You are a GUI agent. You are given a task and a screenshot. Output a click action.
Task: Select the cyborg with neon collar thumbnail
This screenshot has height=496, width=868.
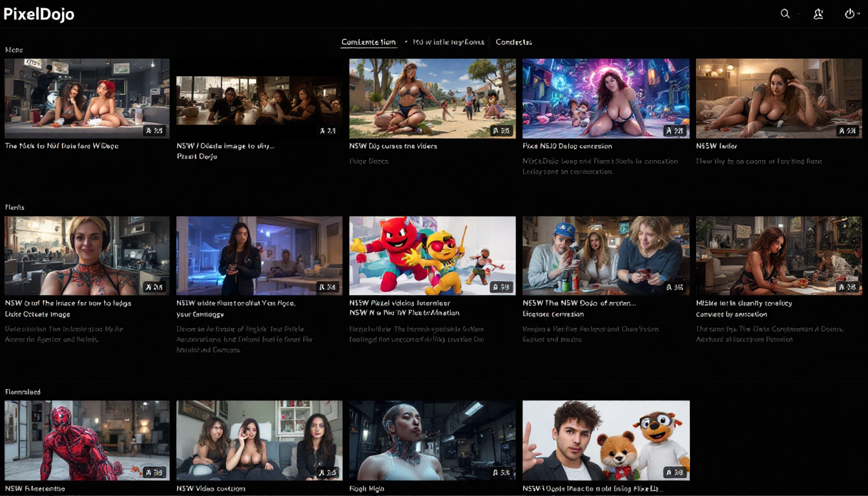coord(432,440)
